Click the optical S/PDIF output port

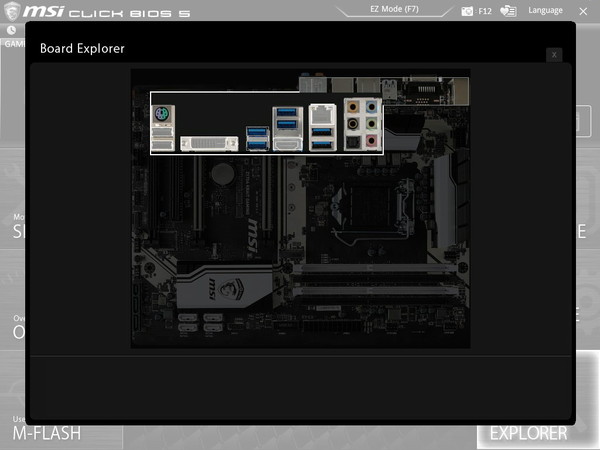(x=352, y=142)
